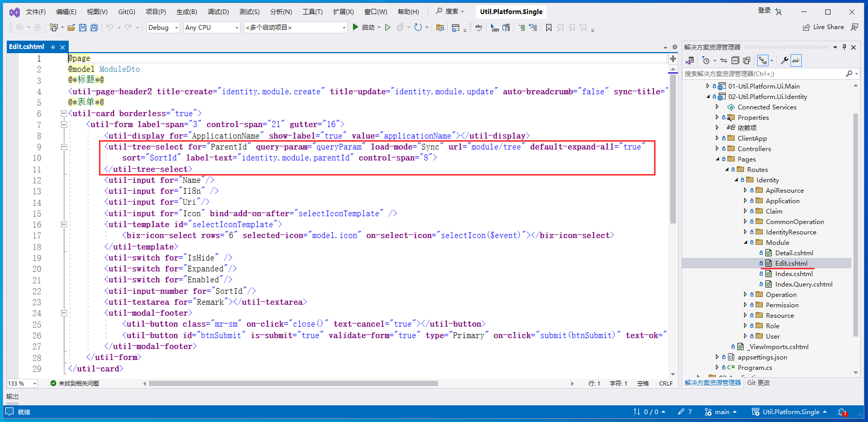Toggle Show All Files in Solution Explorer

[x=747, y=60]
